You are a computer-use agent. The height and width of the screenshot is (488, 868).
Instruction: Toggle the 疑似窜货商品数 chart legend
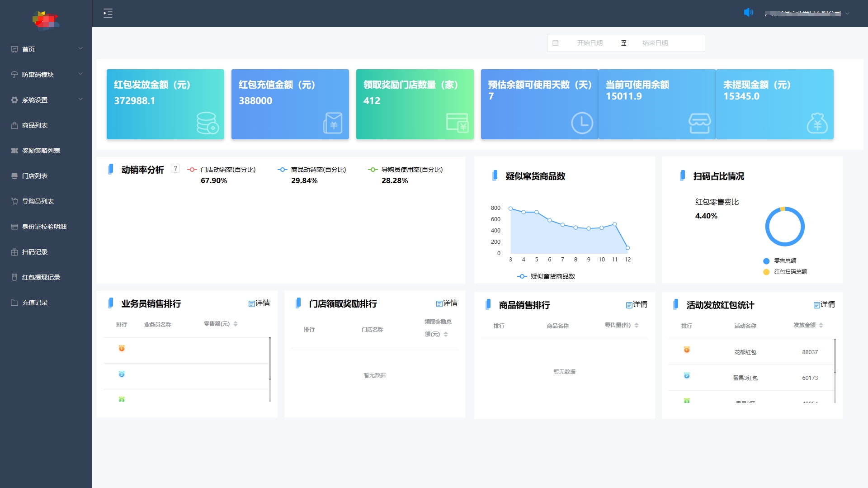pyautogui.click(x=547, y=276)
